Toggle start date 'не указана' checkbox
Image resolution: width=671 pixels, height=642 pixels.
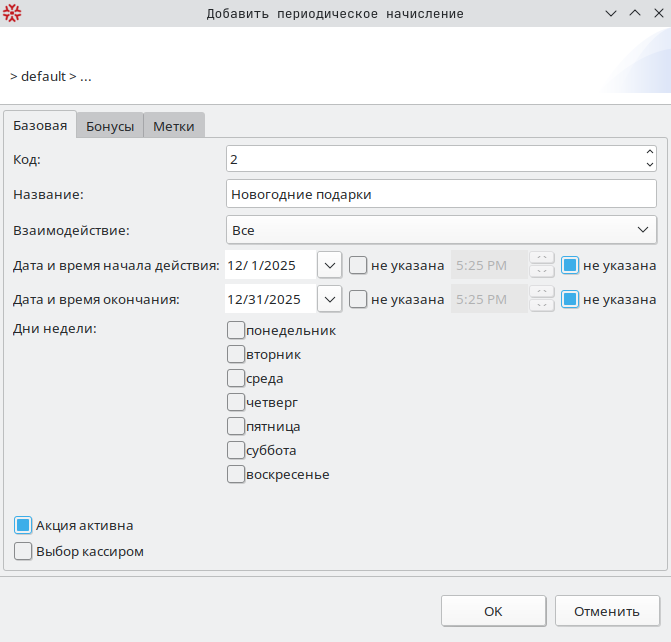tap(358, 265)
